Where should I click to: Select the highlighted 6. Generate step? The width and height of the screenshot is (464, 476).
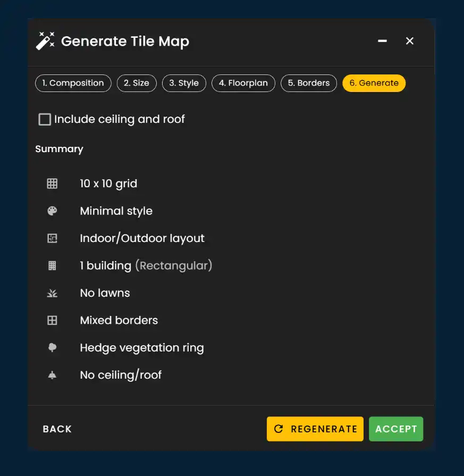[x=374, y=83]
